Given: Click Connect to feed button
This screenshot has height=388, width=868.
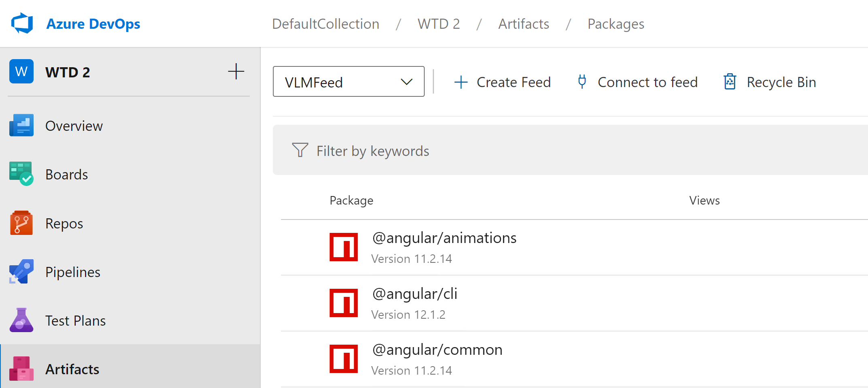Looking at the screenshot, I should click(x=638, y=82).
